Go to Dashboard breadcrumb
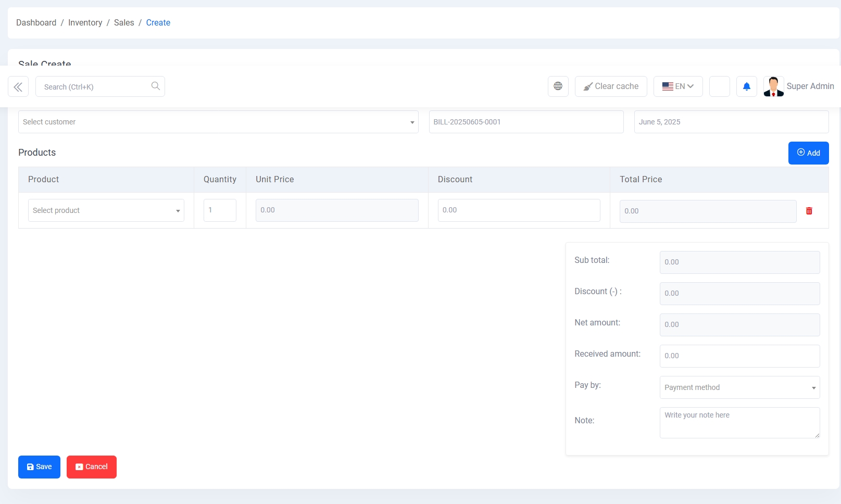 pyautogui.click(x=36, y=23)
